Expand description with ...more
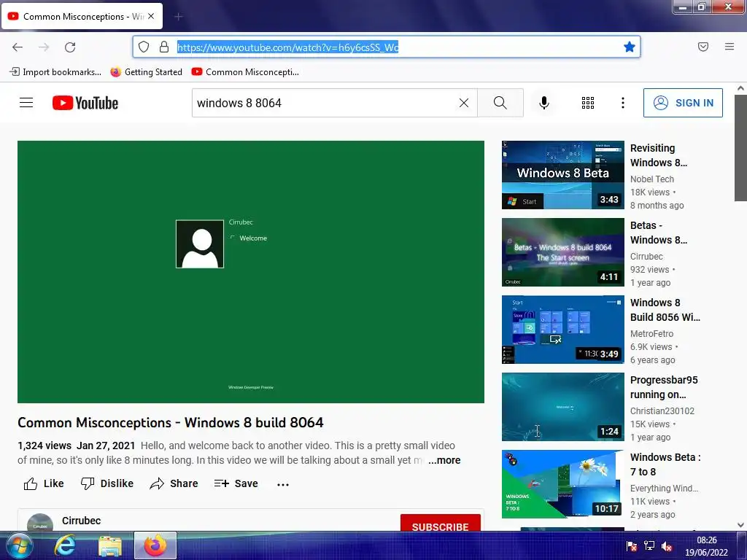The height and width of the screenshot is (560, 747). click(x=444, y=461)
